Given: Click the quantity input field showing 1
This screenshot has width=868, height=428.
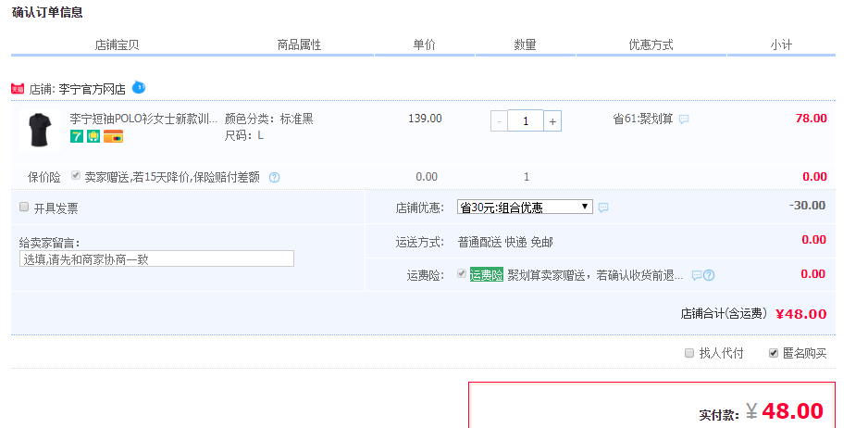Looking at the screenshot, I should (x=526, y=120).
